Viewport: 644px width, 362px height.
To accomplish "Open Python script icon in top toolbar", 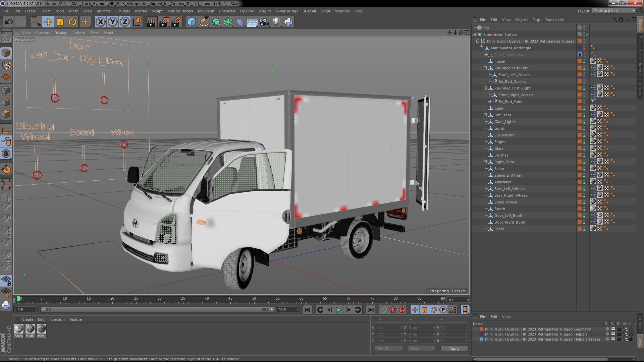I will (288, 22).
